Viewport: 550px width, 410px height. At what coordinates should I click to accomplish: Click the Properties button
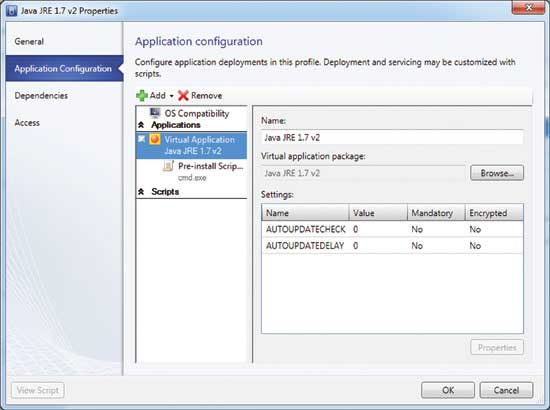coord(497,348)
